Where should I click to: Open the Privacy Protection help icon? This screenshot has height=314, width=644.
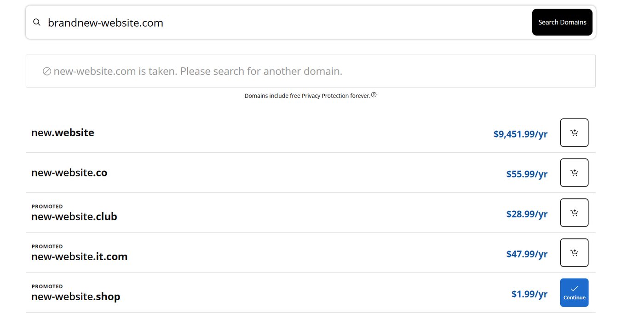[x=374, y=95]
